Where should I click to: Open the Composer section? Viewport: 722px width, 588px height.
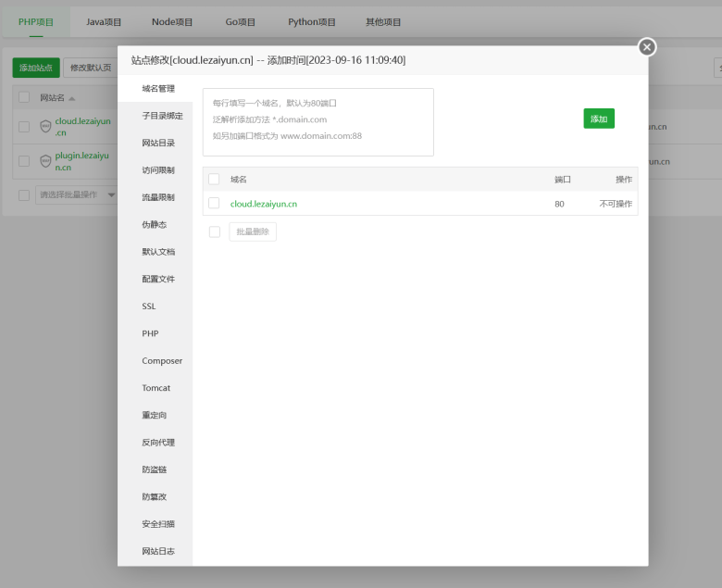tap(162, 360)
